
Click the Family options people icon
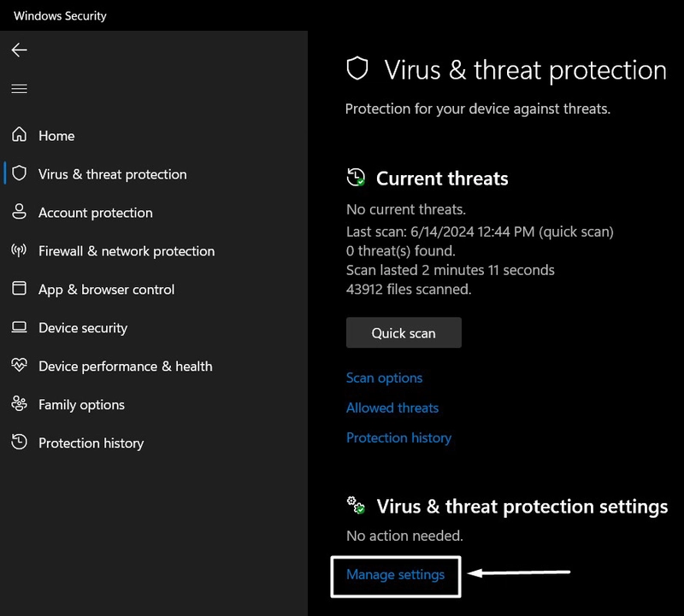(19, 404)
